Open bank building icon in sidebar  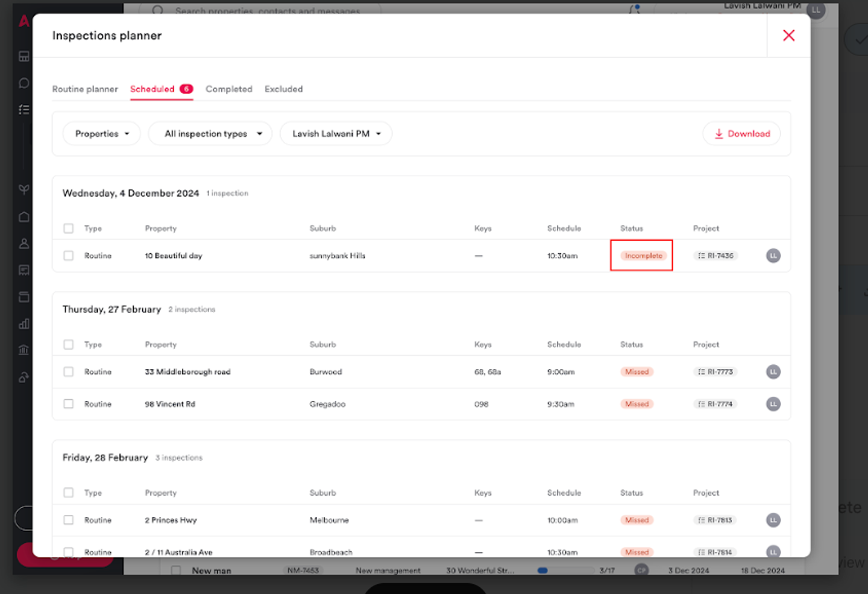coord(24,350)
